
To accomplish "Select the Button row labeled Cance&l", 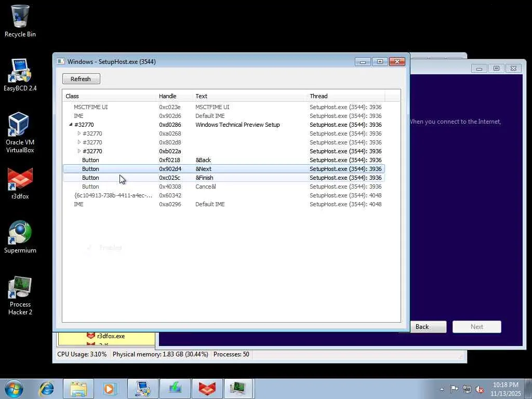I will click(x=224, y=187).
